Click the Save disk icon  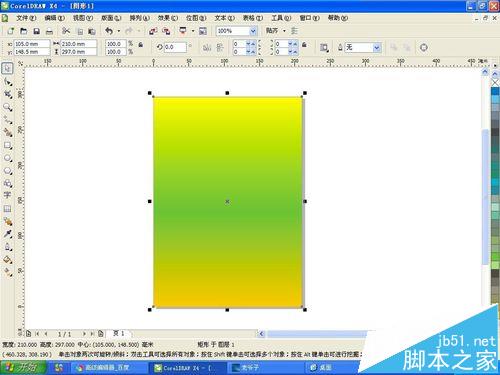[36, 31]
